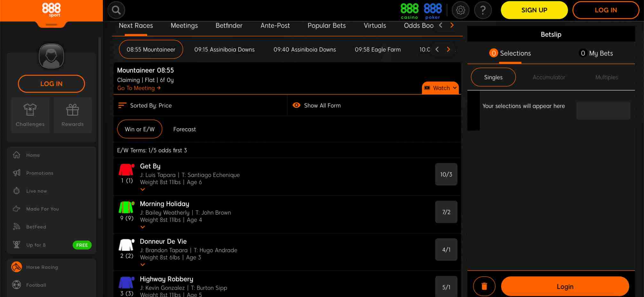This screenshot has width=644, height=297.
Task: Switch to the Meetings tab
Action: coord(184,26)
